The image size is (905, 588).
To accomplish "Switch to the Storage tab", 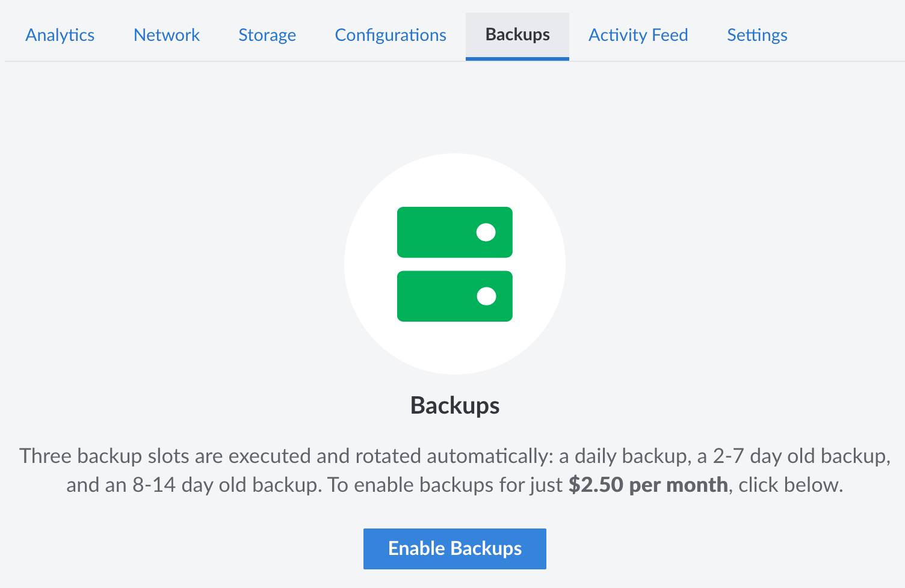I will pos(267,35).
